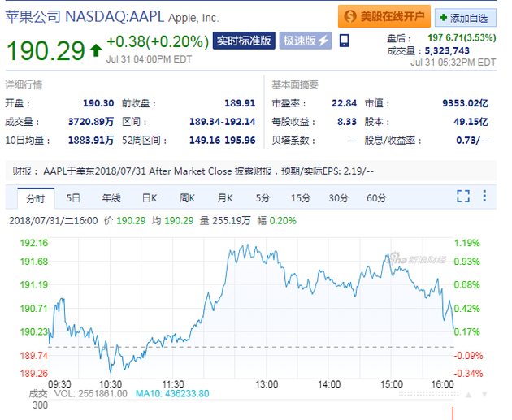Viewport: 512px width, 420px height.
Task: Click the gray down triangle below the chart
Action: (484, 395)
